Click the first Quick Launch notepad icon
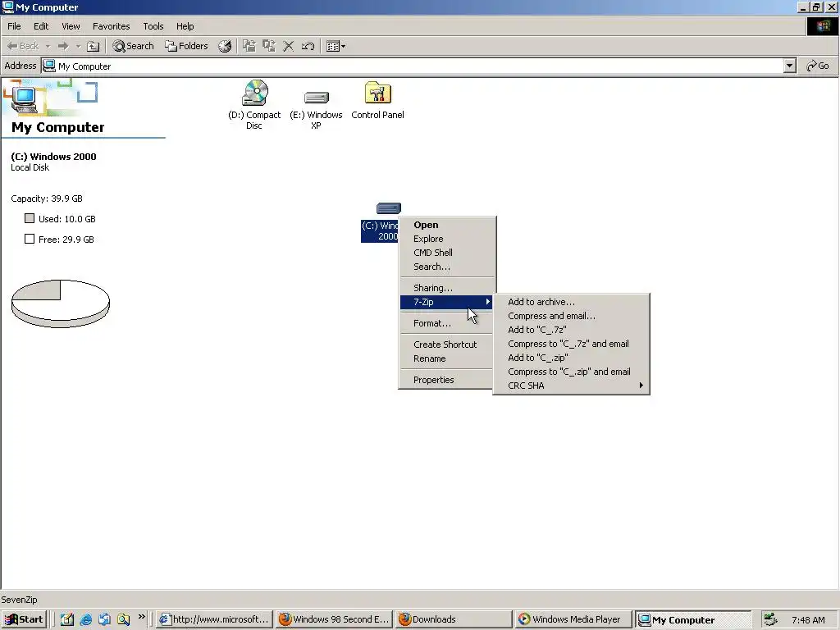This screenshot has width=840, height=630. tap(67, 620)
